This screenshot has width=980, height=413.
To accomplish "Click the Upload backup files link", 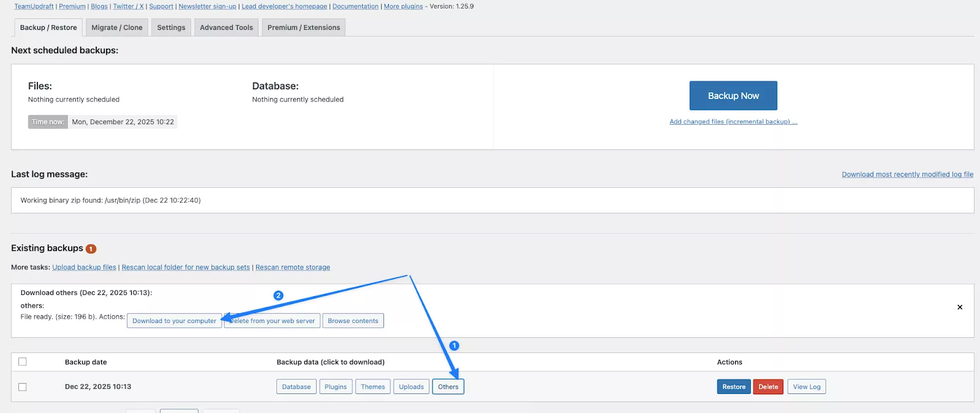I will pyautogui.click(x=84, y=267).
